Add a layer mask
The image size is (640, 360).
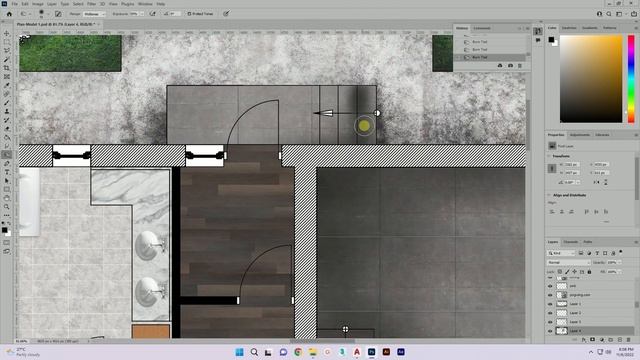[593, 340]
